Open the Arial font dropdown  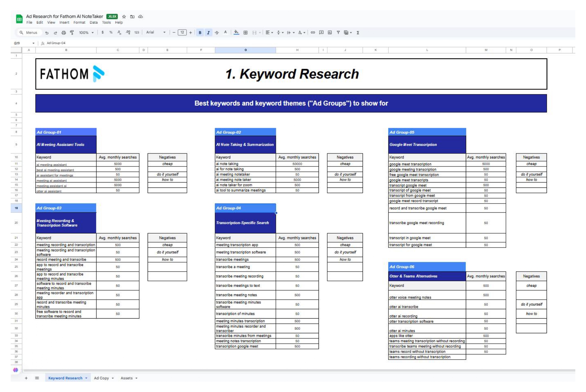tap(156, 32)
